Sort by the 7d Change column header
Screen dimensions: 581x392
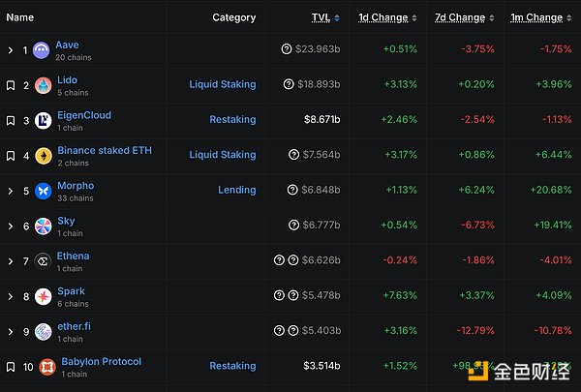(x=461, y=17)
